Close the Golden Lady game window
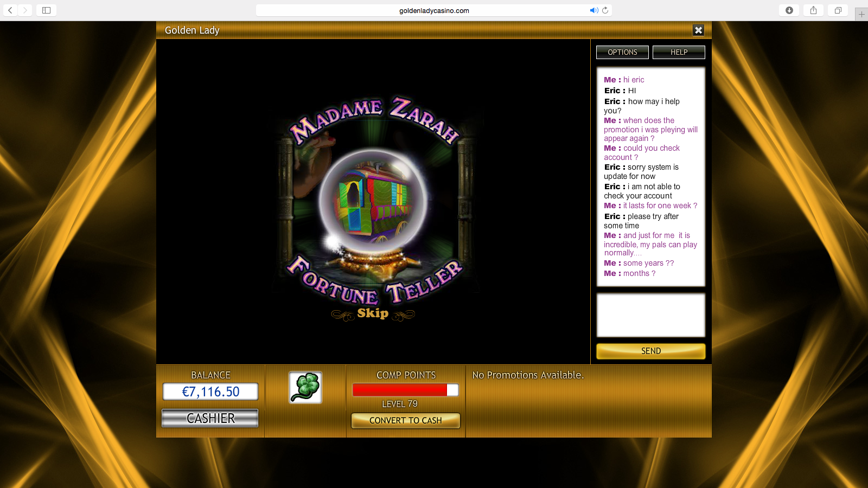The width and height of the screenshot is (868, 488). tap(699, 30)
